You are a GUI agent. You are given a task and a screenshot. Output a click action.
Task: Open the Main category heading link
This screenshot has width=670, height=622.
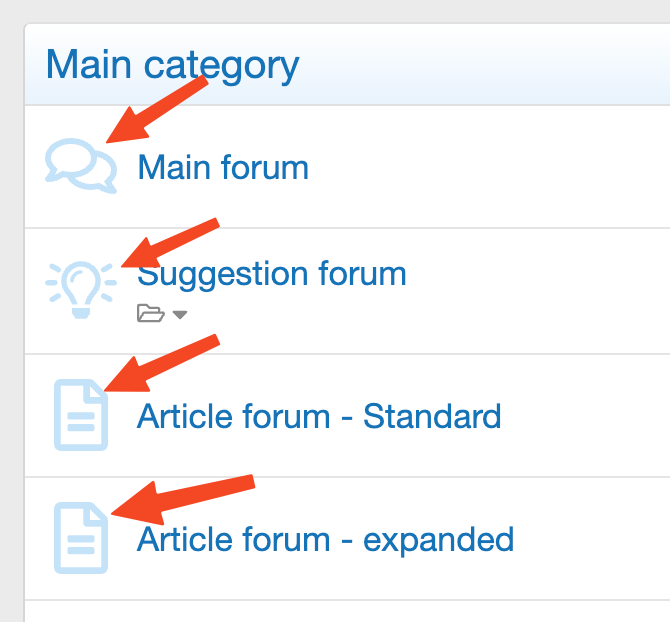[x=172, y=66]
